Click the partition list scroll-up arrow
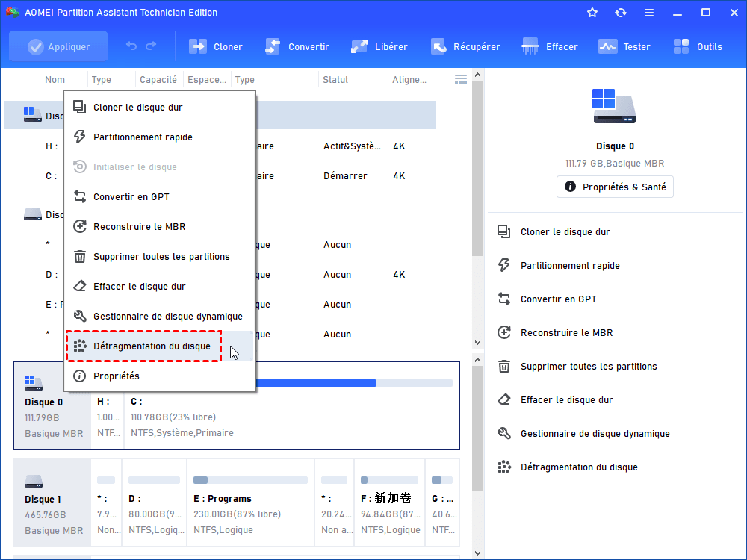This screenshot has height=560, width=747. click(478, 75)
